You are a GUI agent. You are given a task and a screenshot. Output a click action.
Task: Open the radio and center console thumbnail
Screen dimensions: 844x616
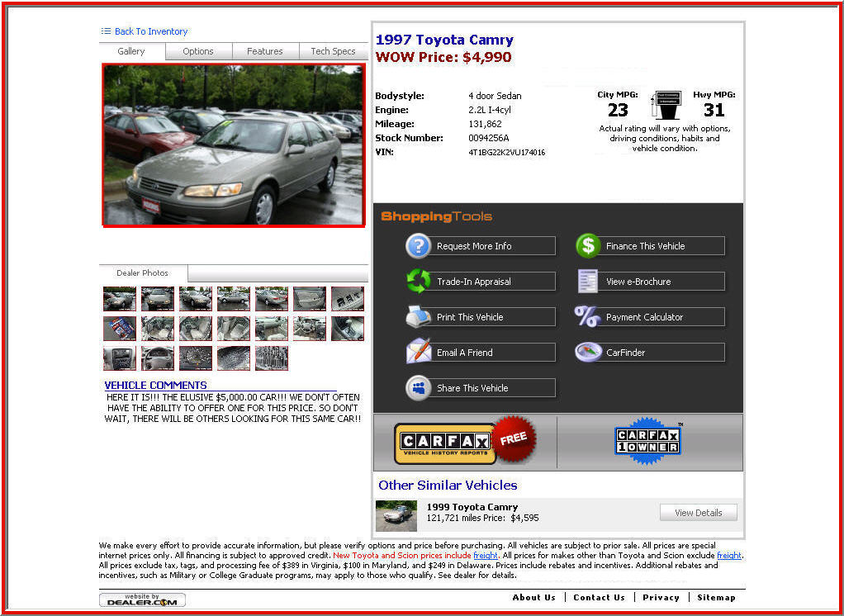[120, 358]
